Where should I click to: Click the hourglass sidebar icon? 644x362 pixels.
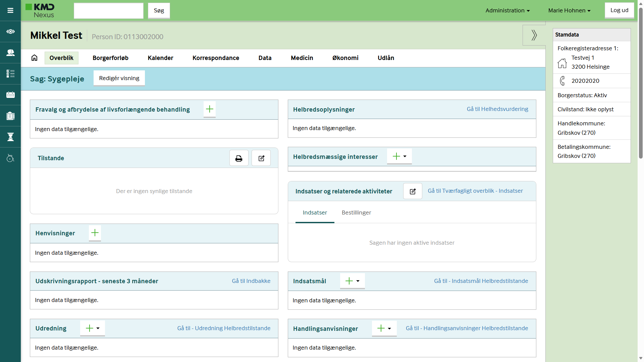tap(10, 137)
